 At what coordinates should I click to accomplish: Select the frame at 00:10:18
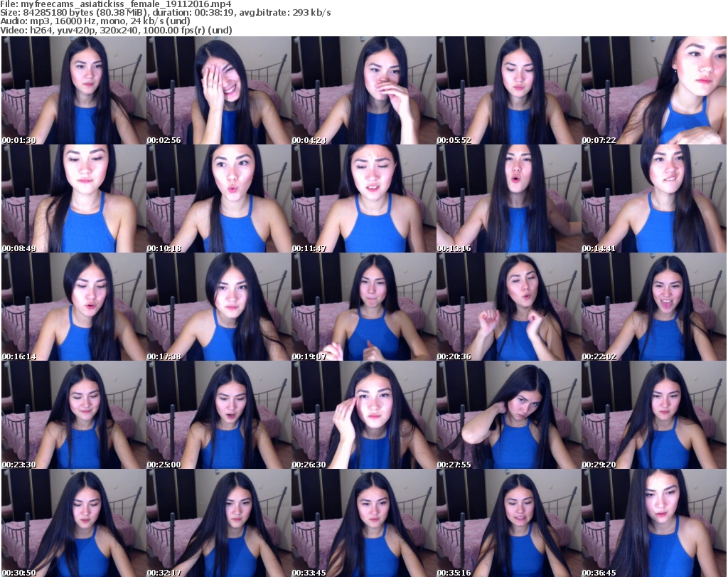tap(219, 198)
